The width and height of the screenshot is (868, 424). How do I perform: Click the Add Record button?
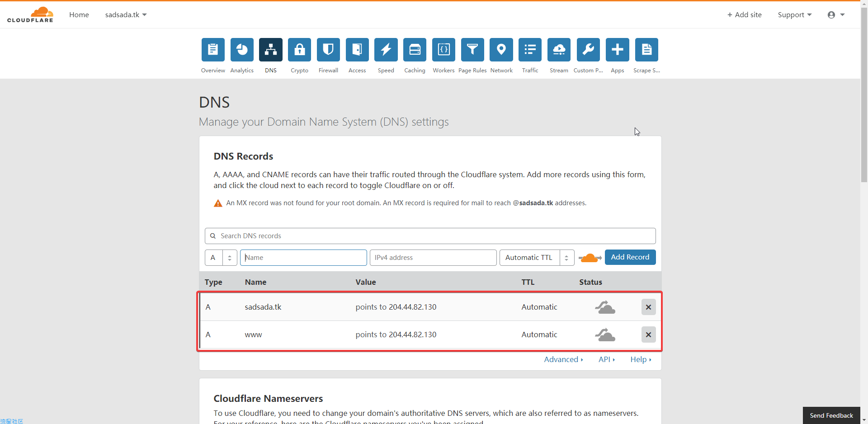coord(630,257)
